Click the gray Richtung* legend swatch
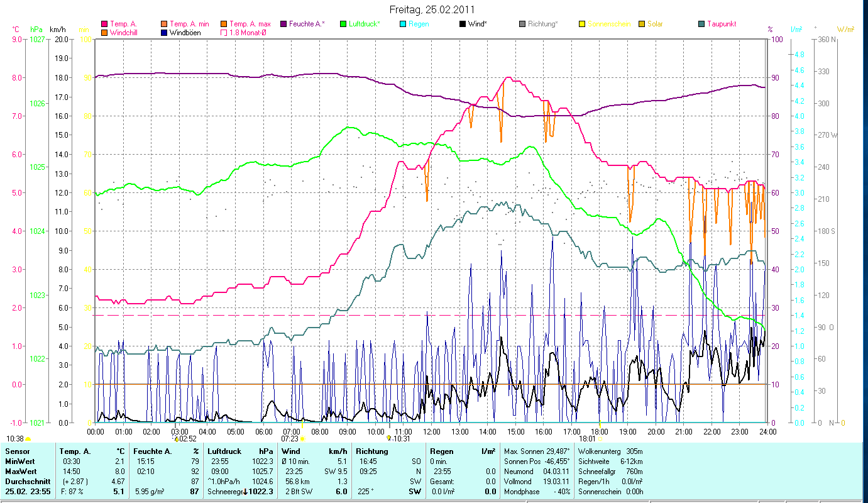 point(522,24)
